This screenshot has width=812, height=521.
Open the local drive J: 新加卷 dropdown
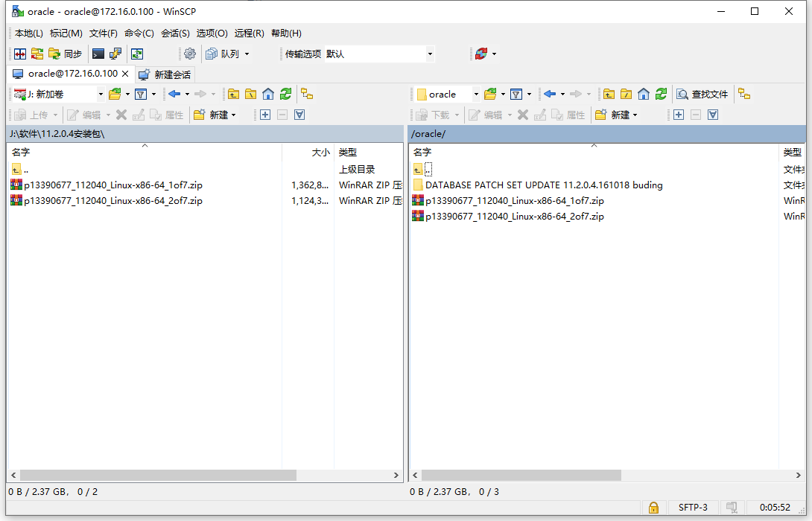point(58,95)
